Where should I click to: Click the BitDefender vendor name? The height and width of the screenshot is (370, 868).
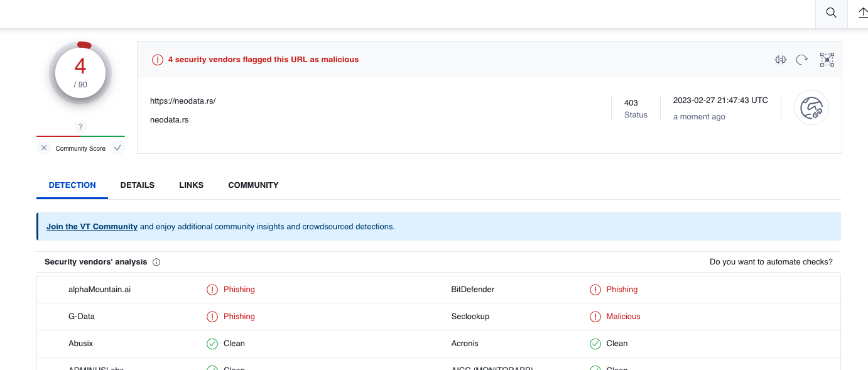click(x=473, y=290)
